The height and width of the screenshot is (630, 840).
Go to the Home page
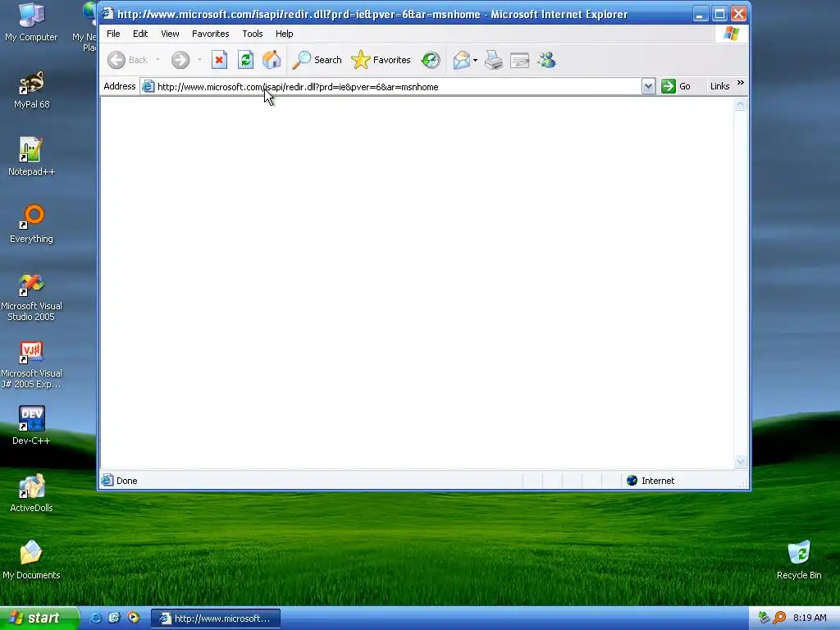coord(272,60)
